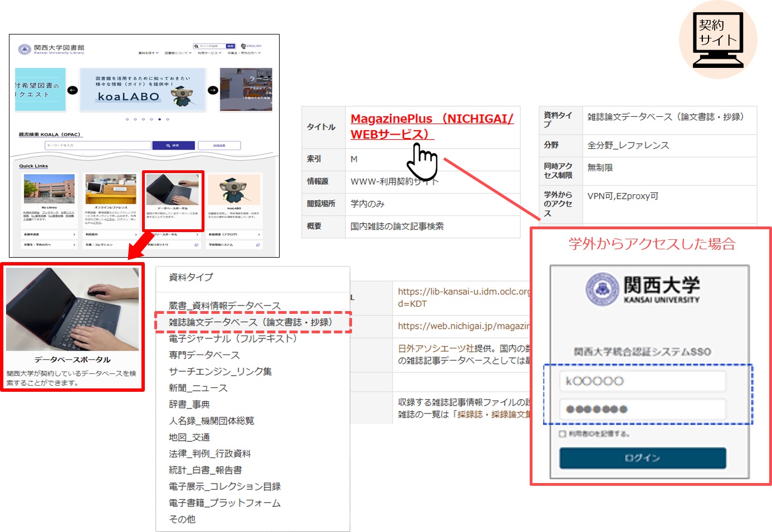Select the active carousel pagination dot
The image size is (772, 532).
click(159, 119)
